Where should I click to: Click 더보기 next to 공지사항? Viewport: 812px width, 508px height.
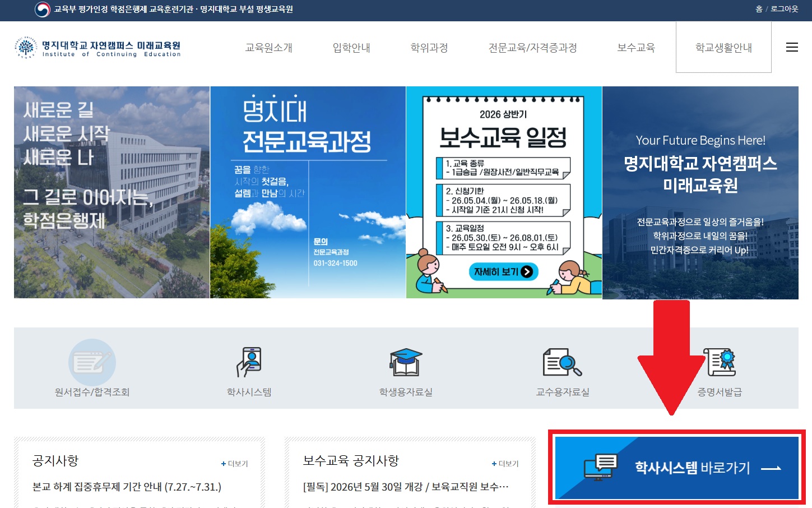235,464
